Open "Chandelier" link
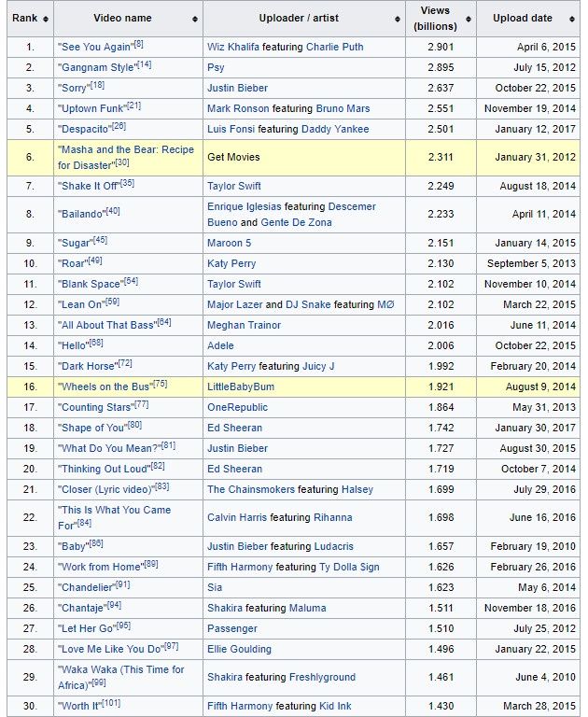The width and height of the screenshot is (588, 717). 87,588
